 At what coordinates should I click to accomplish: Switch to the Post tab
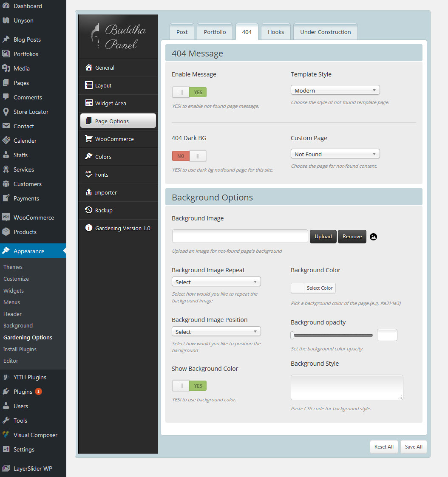coord(182,32)
